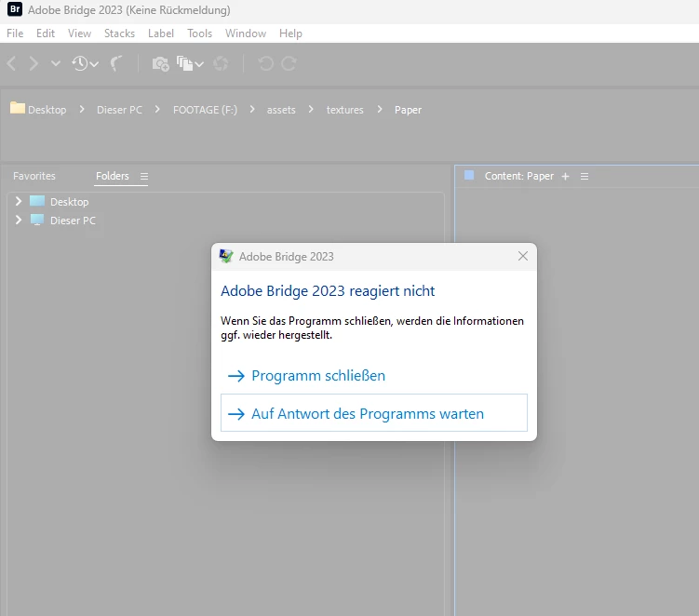Click the Rotate counterclockwise icon

pos(265,63)
